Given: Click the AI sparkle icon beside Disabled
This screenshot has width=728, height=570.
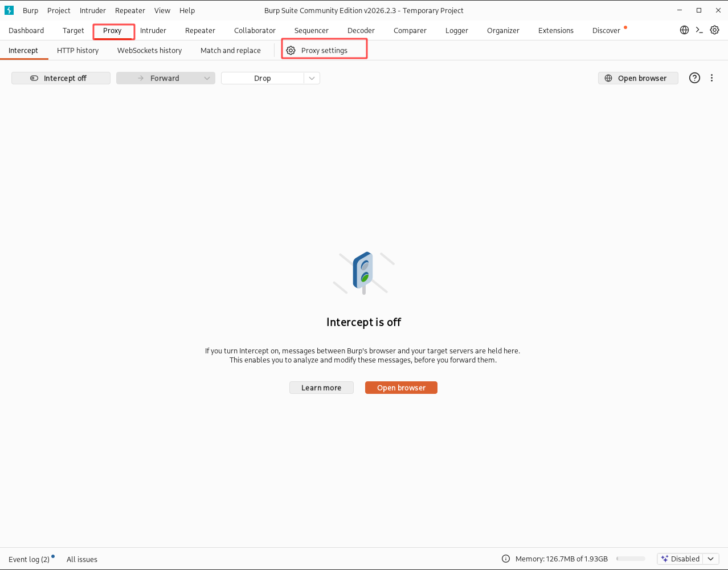Looking at the screenshot, I should (x=664, y=559).
